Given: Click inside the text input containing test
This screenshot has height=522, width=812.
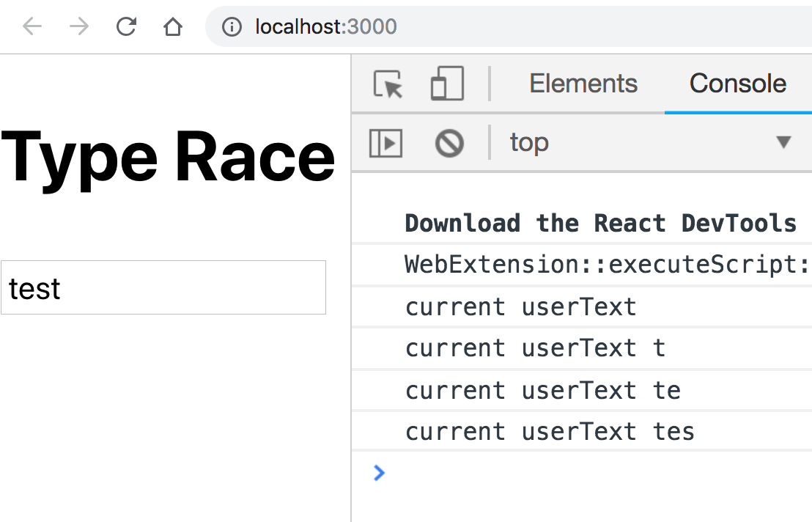Looking at the screenshot, I should tap(163, 287).
